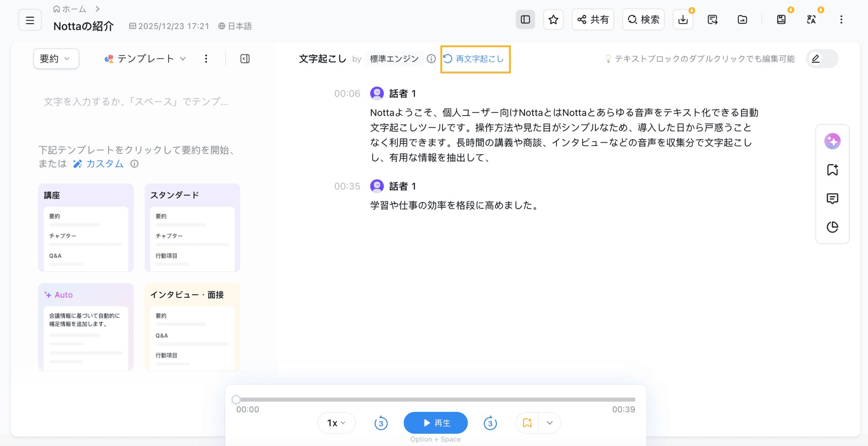Click the 話者 1 name at 00:06
The width and height of the screenshot is (868, 446).
pyautogui.click(x=403, y=94)
